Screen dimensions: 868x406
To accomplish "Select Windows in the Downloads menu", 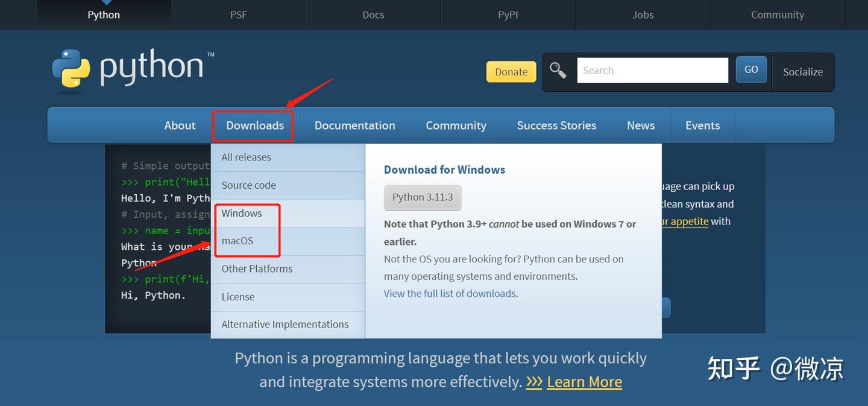I will 242,213.
